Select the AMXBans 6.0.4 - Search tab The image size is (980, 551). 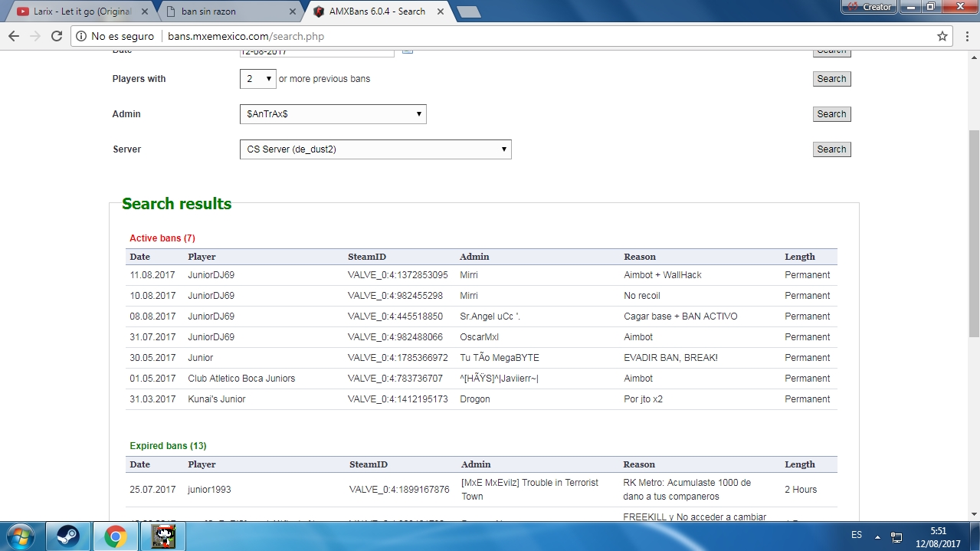click(x=377, y=11)
